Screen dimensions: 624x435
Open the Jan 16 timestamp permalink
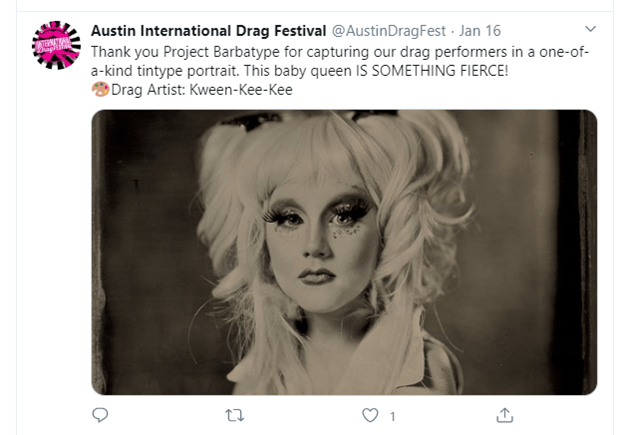pos(480,31)
